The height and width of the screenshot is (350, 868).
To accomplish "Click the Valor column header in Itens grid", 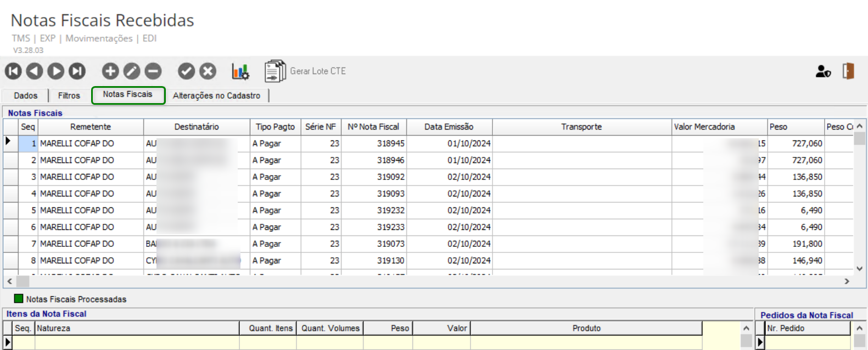I will [x=441, y=329].
